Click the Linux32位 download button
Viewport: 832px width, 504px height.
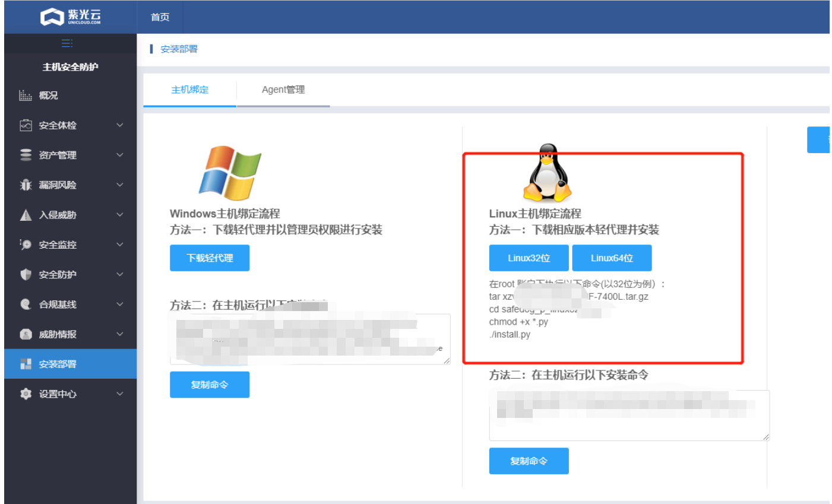[x=529, y=258]
